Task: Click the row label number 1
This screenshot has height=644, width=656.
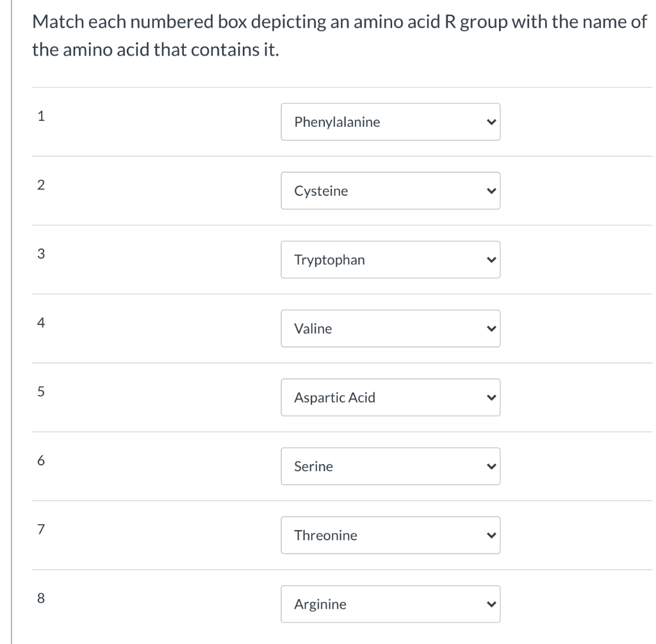Action: point(41,116)
